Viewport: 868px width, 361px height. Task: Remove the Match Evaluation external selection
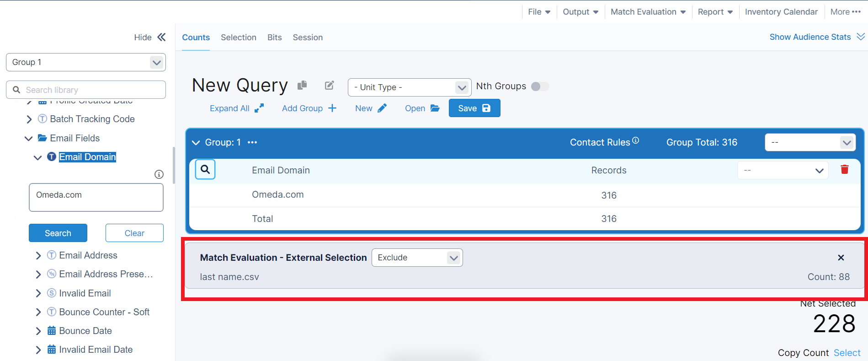841,258
